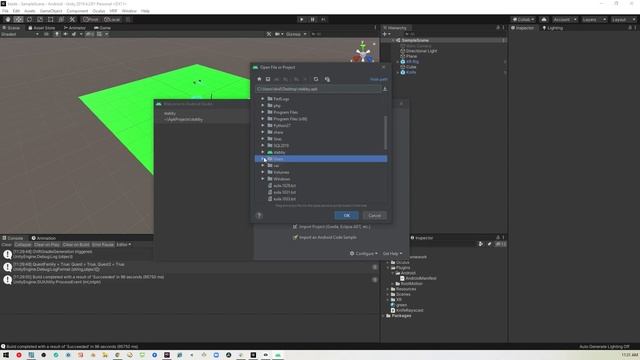The image size is (640, 360).
Task: Toggle Clear on Play in Console
Action: pos(47,244)
